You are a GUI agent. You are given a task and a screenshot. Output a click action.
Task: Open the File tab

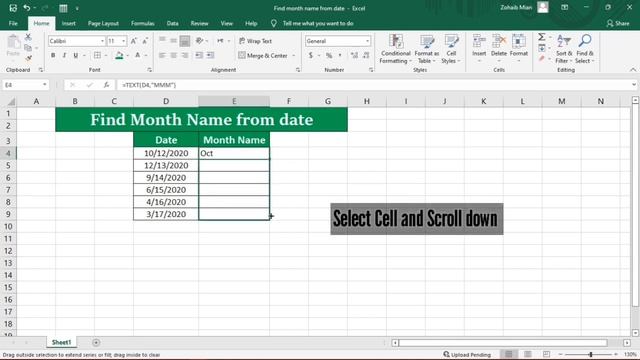(x=13, y=23)
